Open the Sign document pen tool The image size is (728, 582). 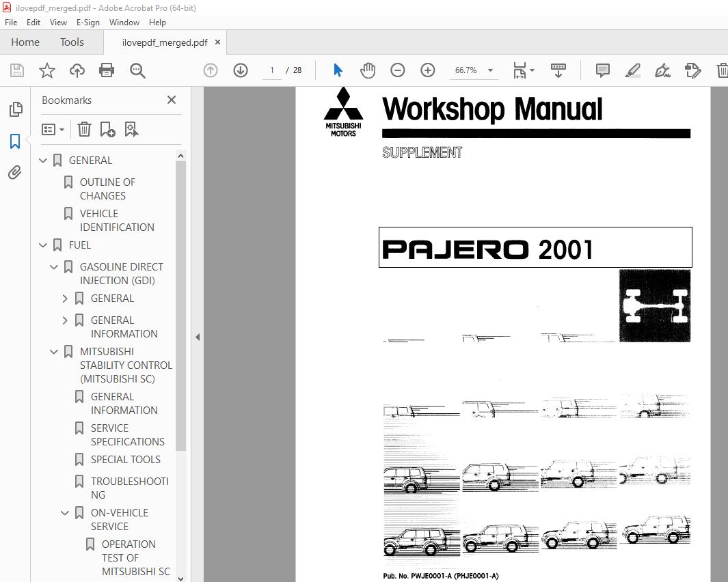pyautogui.click(x=662, y=70)
